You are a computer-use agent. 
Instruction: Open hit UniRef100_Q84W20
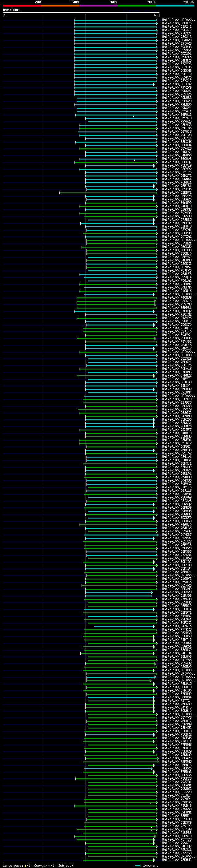point(176,40)
